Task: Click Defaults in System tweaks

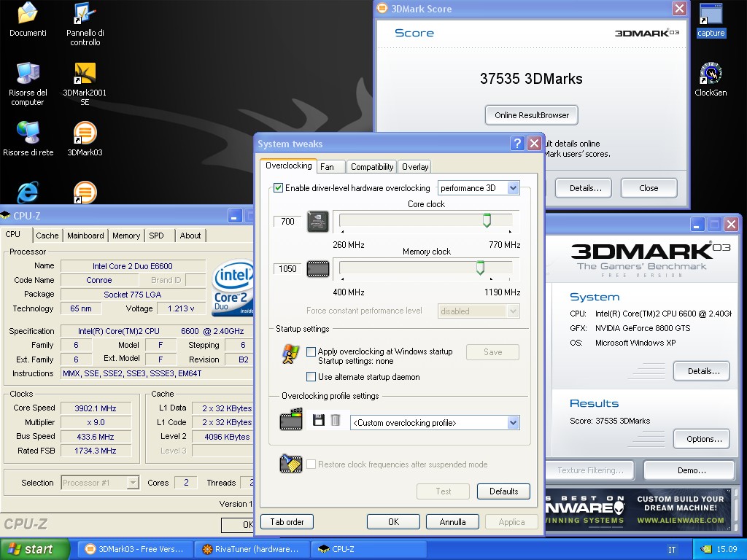Action: point(503,491)
